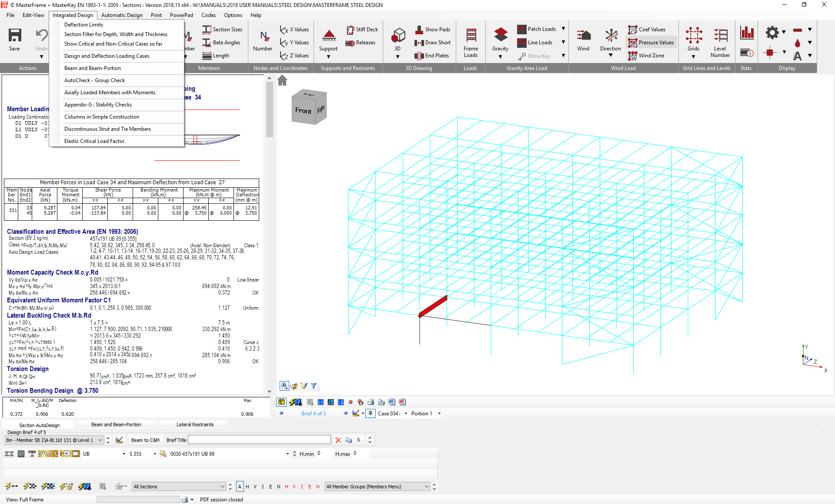
Task: Switch to the Lateral Restraints tab
Action: pyautogui.click(x=195, y=424)
